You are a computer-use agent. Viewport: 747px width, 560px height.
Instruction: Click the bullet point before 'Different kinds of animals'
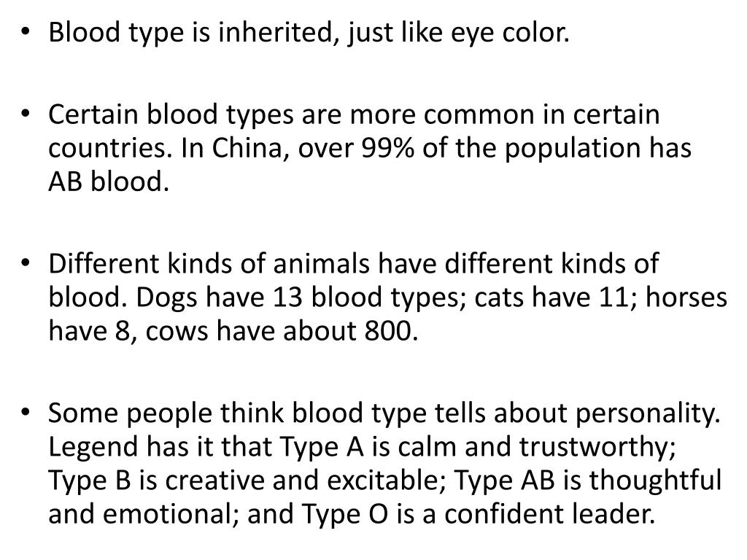tap(26, 262)
